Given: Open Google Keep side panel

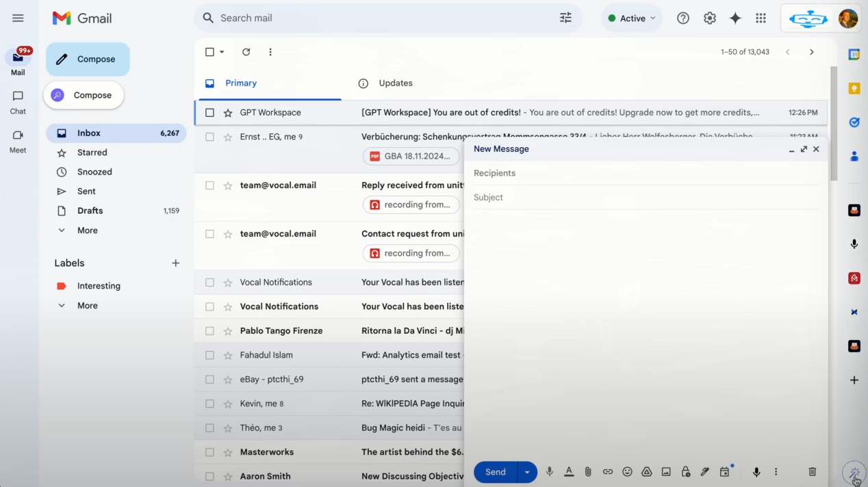Looking at the screenshot, I should coord(854,88).
